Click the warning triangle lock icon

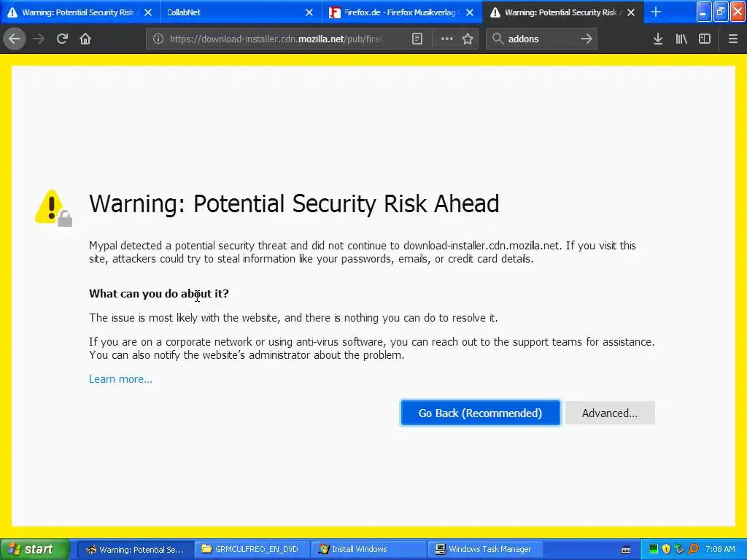[53, 208]
